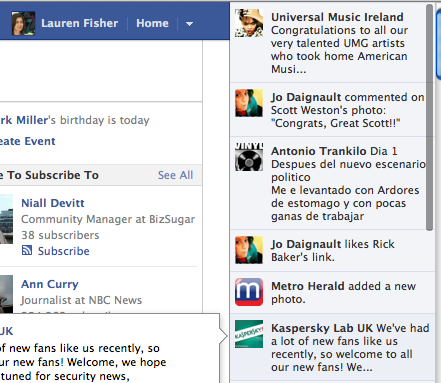Open Niall Devitt's profile name link

click(x=53, y=203)
